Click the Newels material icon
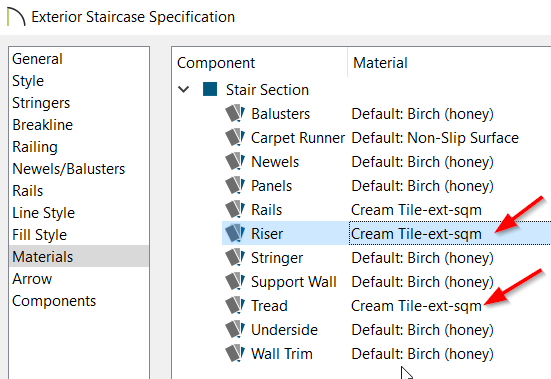 click(x=235, y=161)
